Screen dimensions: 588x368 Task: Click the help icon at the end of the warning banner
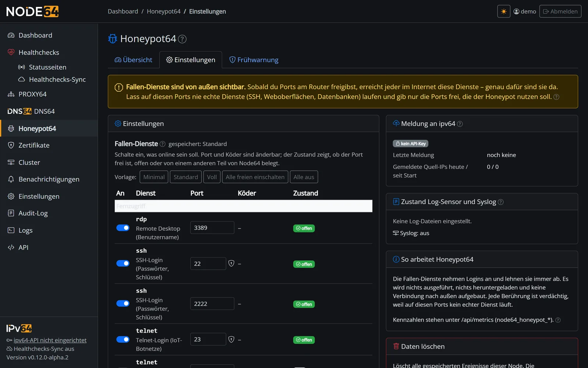pos(556,97)
